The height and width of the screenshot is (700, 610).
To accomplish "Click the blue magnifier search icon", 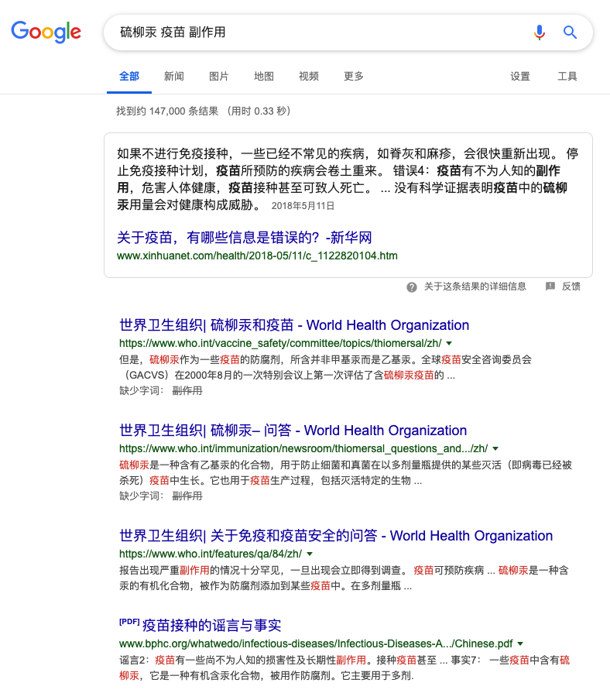I will pyautogui.click(x=570, y=33).
